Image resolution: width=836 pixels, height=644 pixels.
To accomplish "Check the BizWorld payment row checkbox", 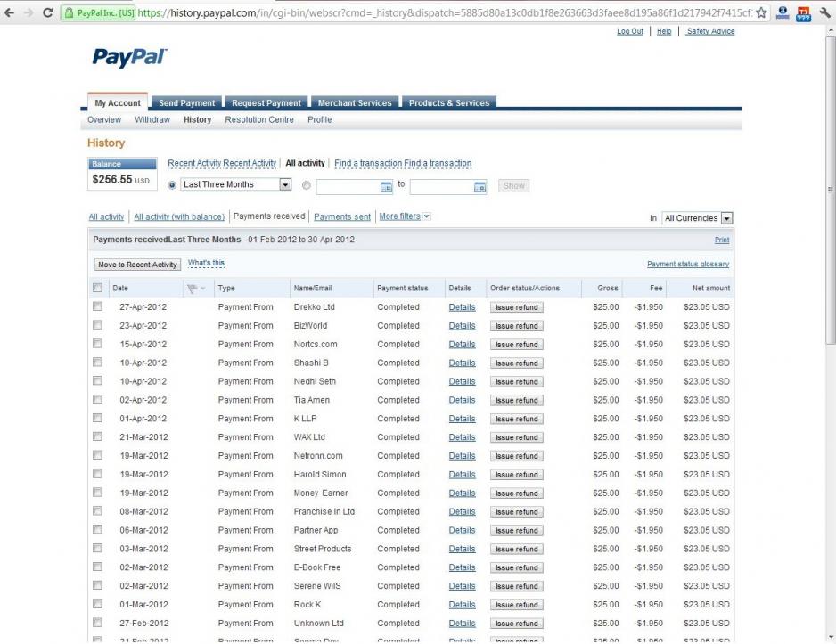I will 97,325.
